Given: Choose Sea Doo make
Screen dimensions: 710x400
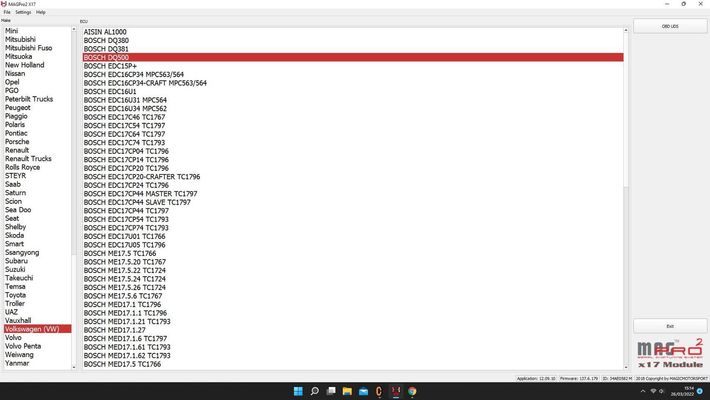Looking at the screenshot, I should pos(37,210).
